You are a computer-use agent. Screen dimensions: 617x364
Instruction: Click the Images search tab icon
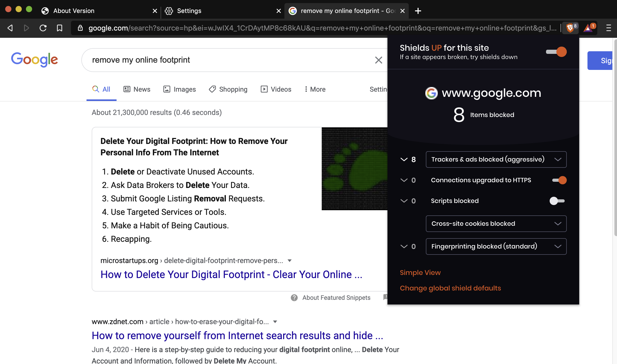tap(167, 89)
